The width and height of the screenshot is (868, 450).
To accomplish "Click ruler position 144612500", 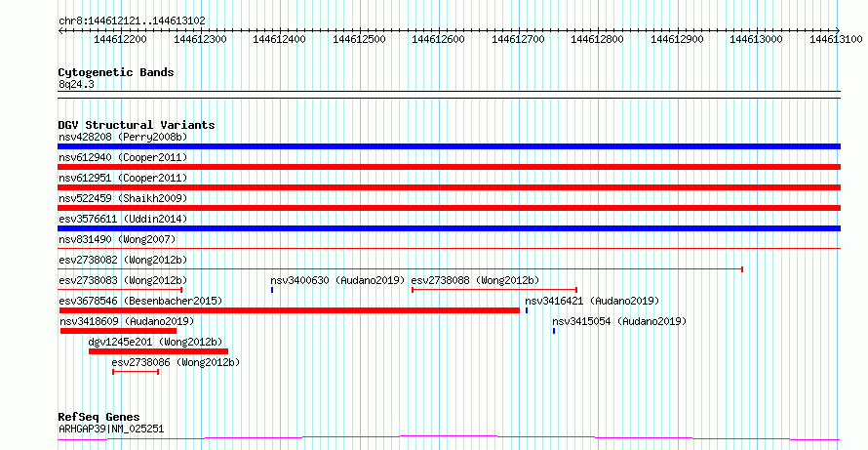I will coord(359,39).
